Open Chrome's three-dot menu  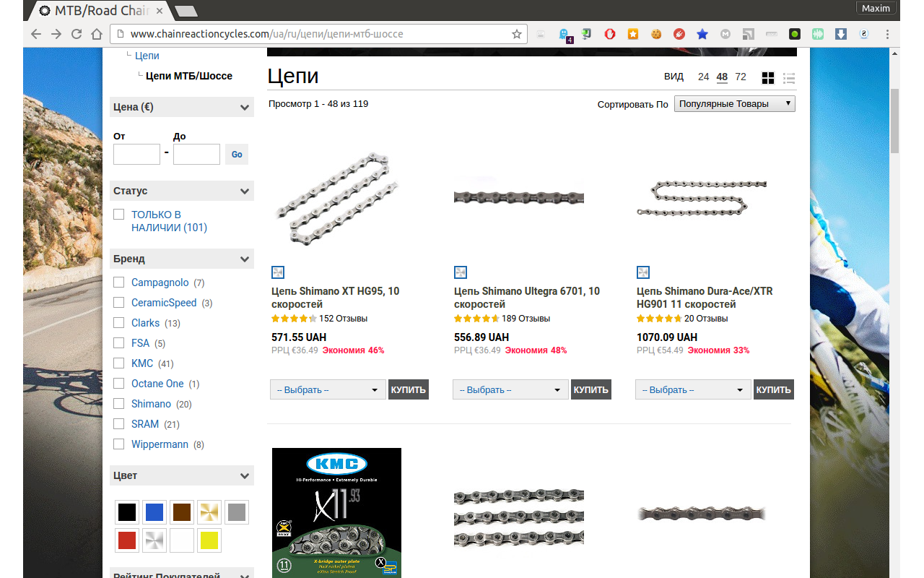(x=887, y=34)
